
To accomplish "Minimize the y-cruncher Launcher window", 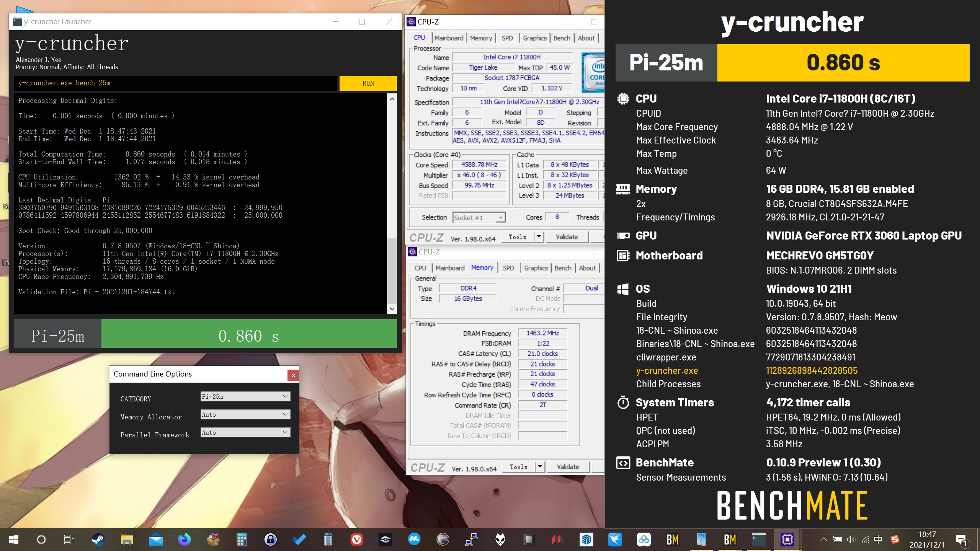I will (x=336, y=22).
